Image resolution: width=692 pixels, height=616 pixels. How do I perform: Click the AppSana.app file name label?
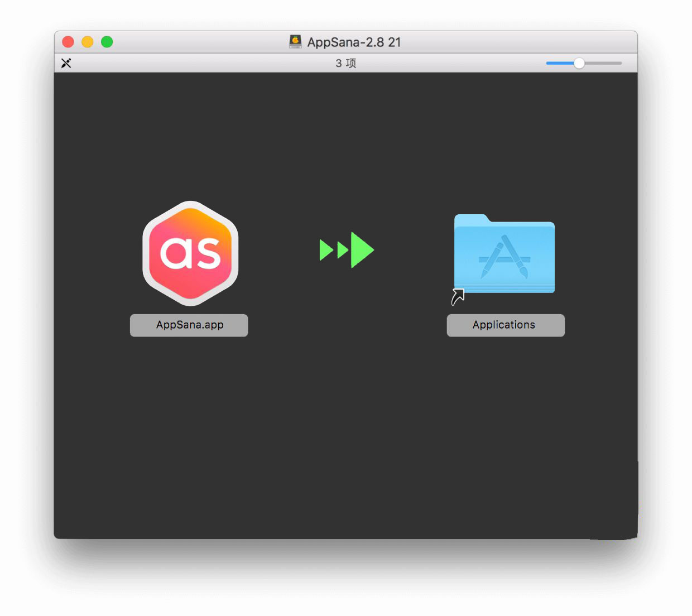pos(189,325)
